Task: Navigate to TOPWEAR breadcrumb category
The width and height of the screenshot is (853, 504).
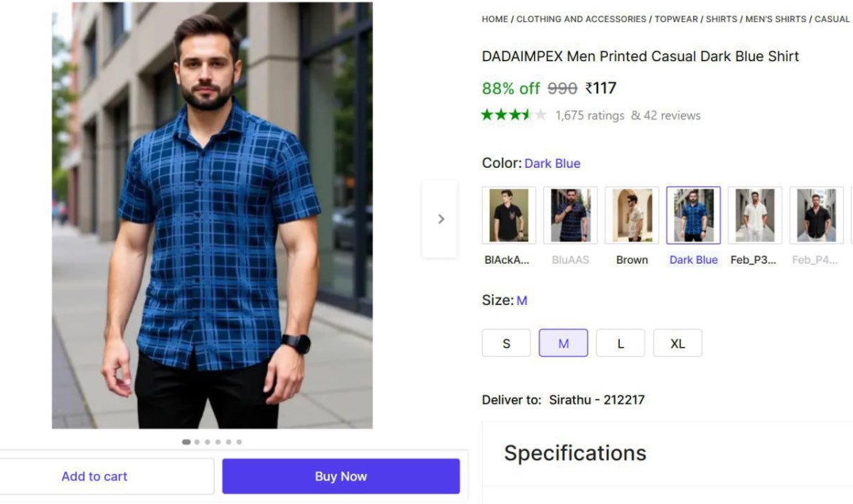Action: [676, 19]
